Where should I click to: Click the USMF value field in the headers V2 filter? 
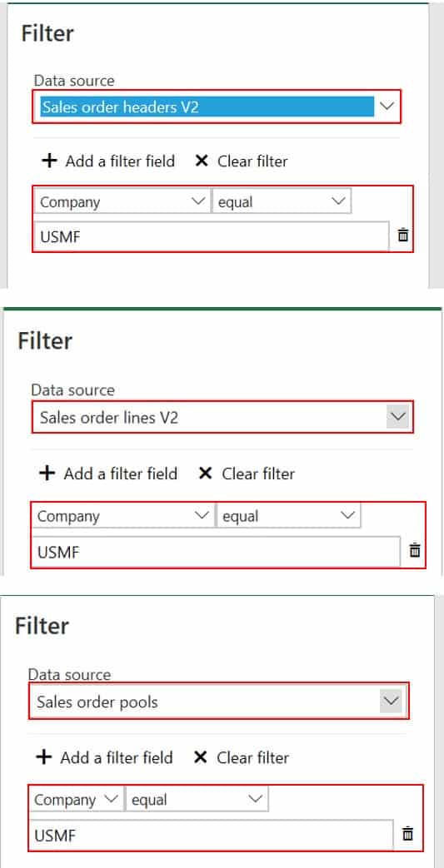(x=212, y=236)
